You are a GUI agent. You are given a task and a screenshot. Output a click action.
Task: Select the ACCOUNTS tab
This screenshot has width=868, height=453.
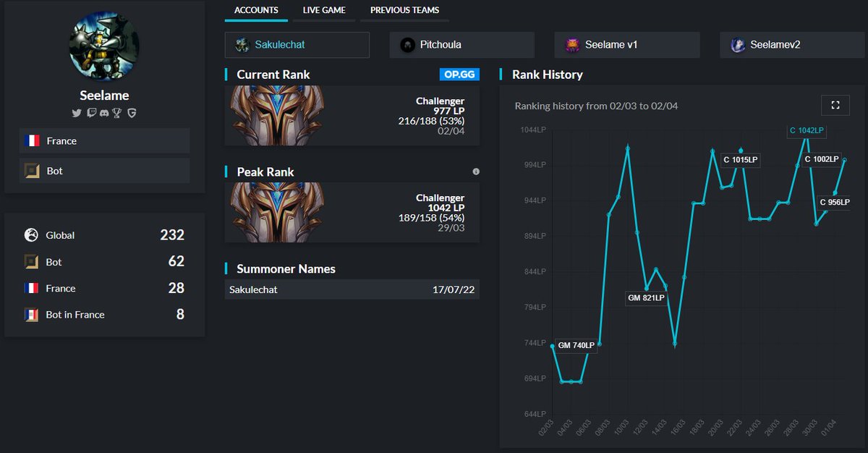[x=255, y=10]
